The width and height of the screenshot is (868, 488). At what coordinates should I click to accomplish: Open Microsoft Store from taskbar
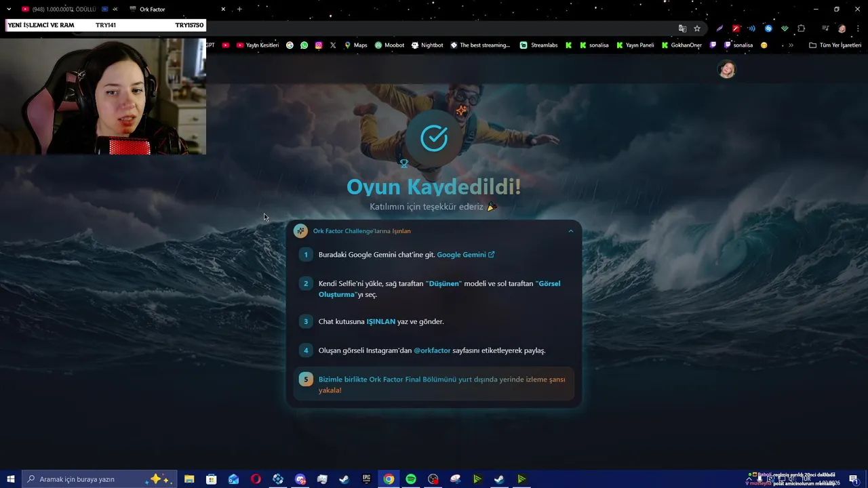pyautogui.click(x=212, y=479)
